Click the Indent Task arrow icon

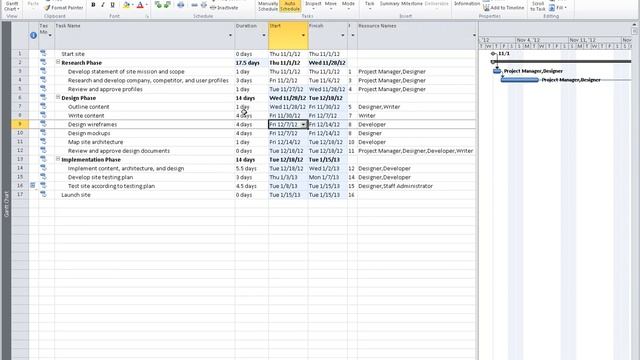click(x=167, y=5)
